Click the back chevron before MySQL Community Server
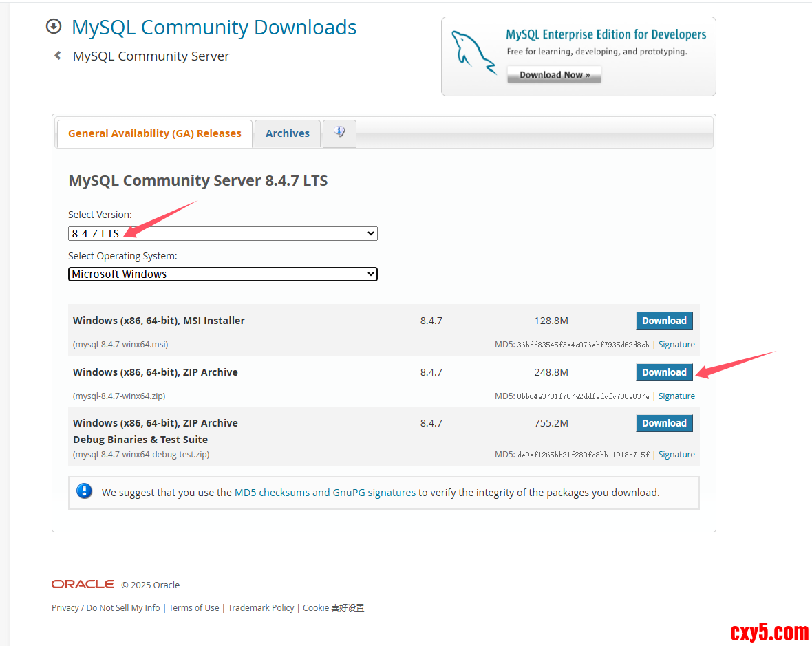Screen dimensions: 812x646 58,56
